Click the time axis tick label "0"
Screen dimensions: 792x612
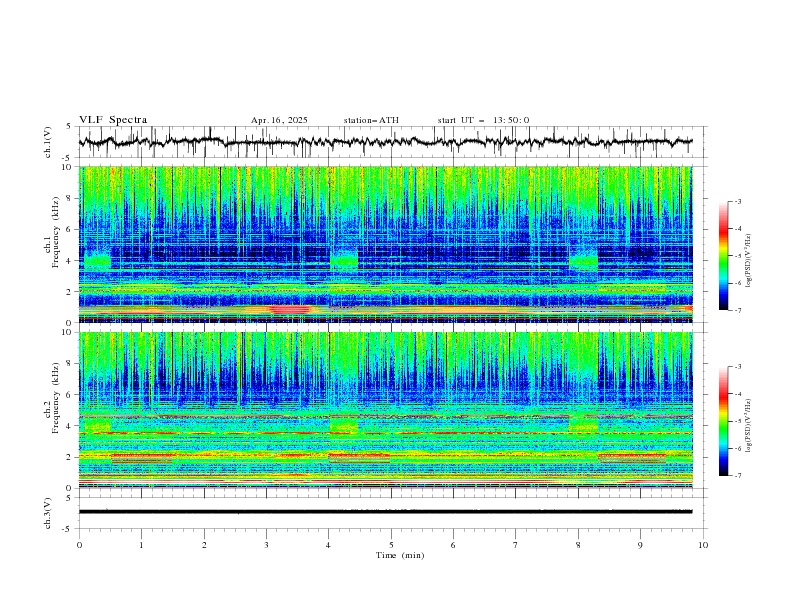click(79, 545)
